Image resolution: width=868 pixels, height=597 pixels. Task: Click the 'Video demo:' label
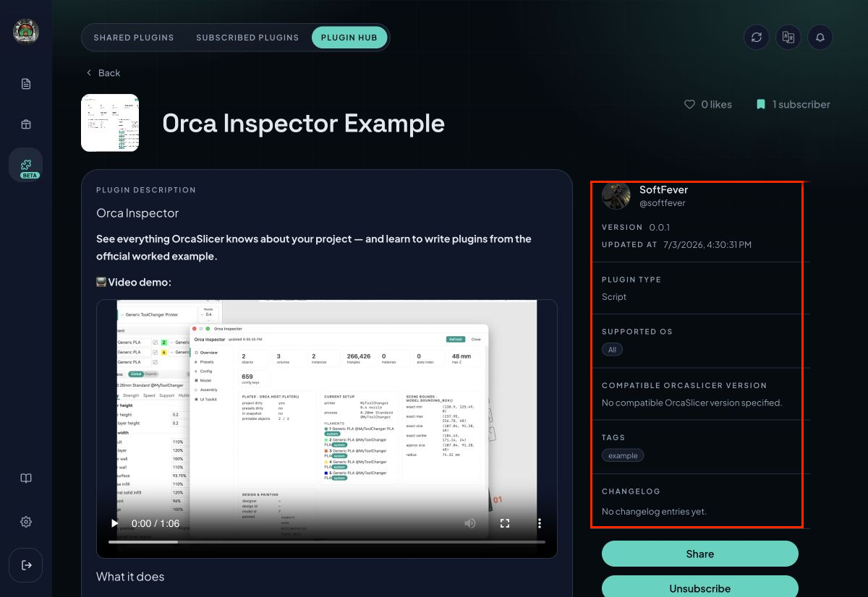point(140,282)
